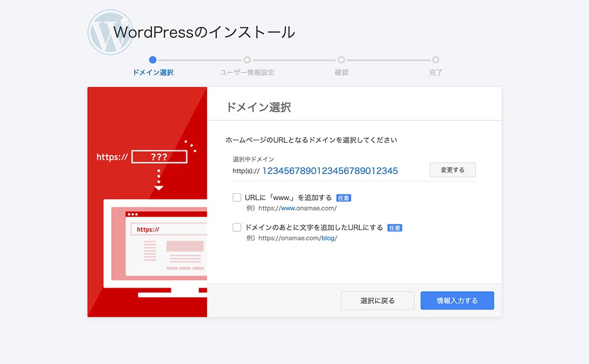This screenshot has width=589, height=364.
Task: Click the WordPressのインストール page title
Action: pos(205,32)
